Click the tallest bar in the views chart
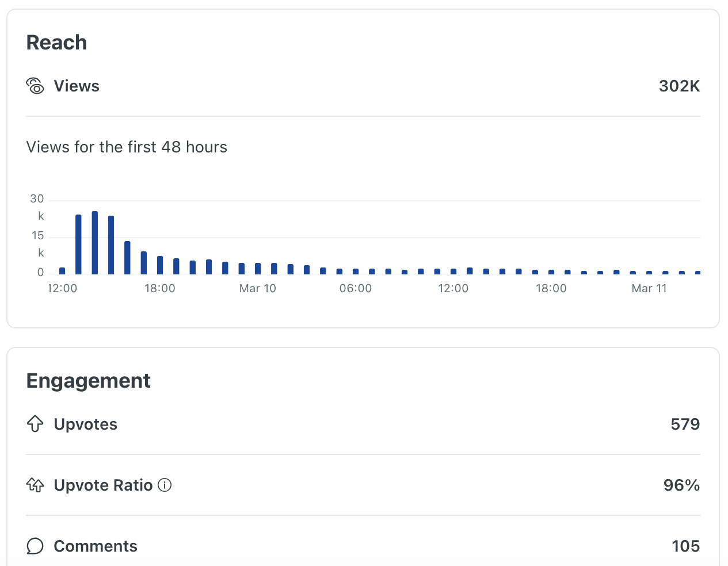The height and width of the screenshot is (566, 728). point(95,243)
